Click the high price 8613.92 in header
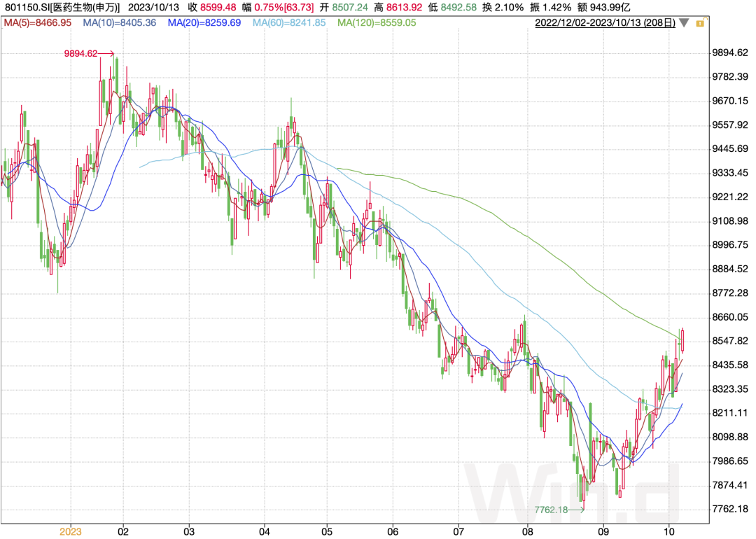Viewport: 756px width, 539px height. pos(404,8)
